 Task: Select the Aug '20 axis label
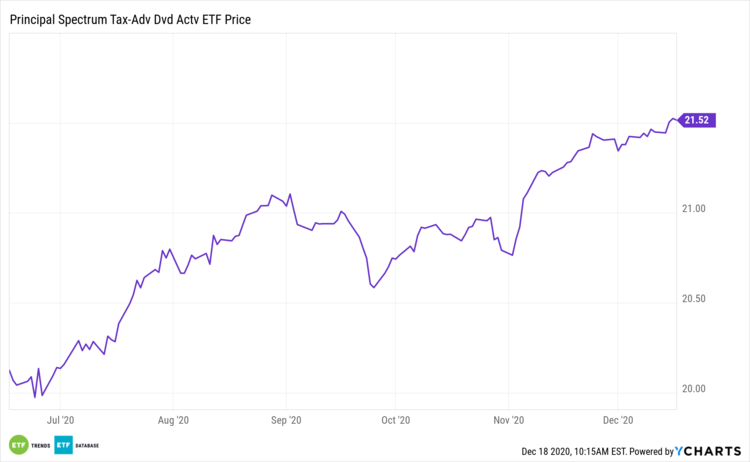tap(173, 420)
